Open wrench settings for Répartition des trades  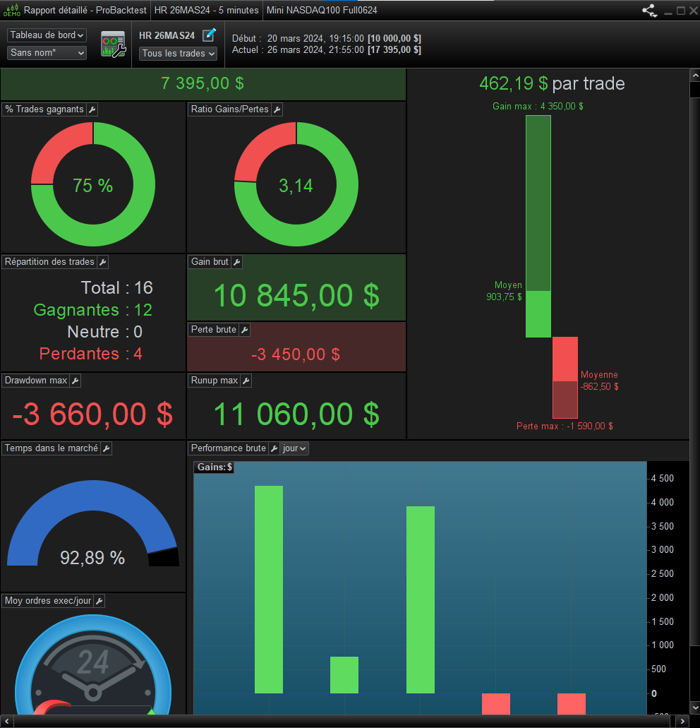(103, 262)
